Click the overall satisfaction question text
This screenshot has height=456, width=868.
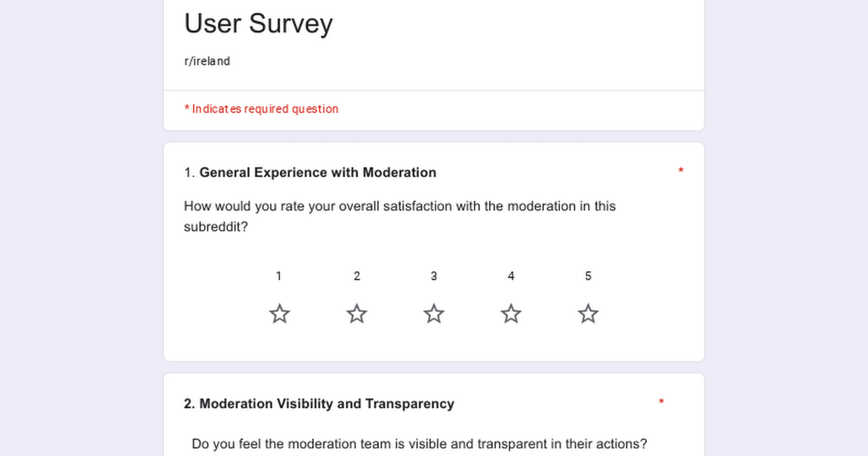click(400, 216)
